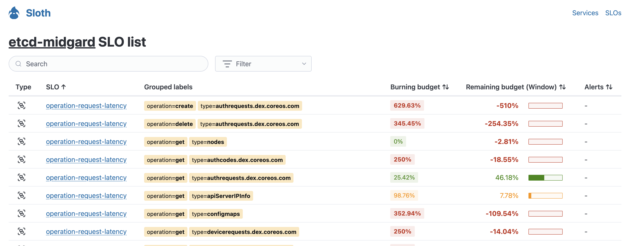Screen dimensions: 644x246
Task: Click type icon in type=nodes row
Action: pyautogui.click(x=22, y=142)
